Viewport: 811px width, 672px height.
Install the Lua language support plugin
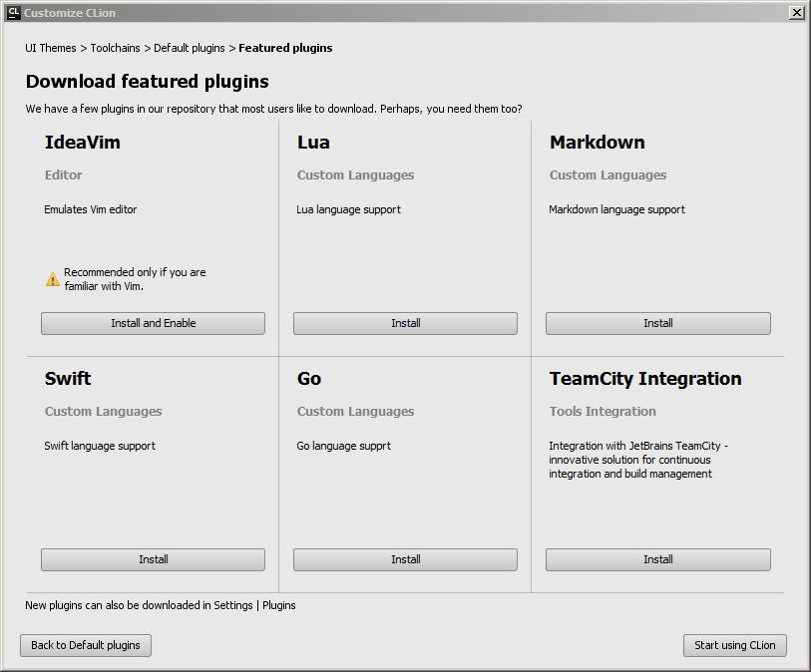pyautogui.click(x=404, y=323)
